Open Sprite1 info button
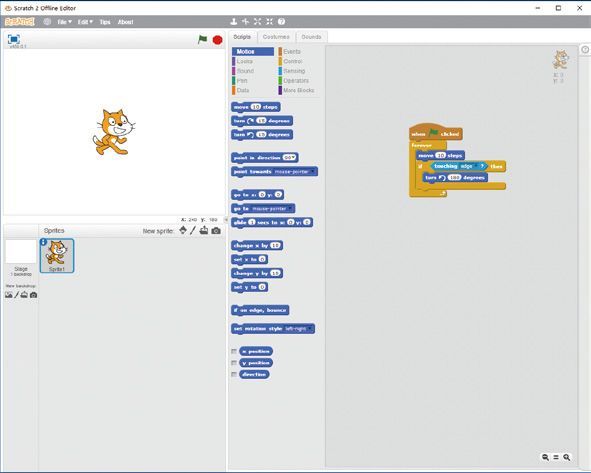The image size is (591, 473). click(44, 242)
